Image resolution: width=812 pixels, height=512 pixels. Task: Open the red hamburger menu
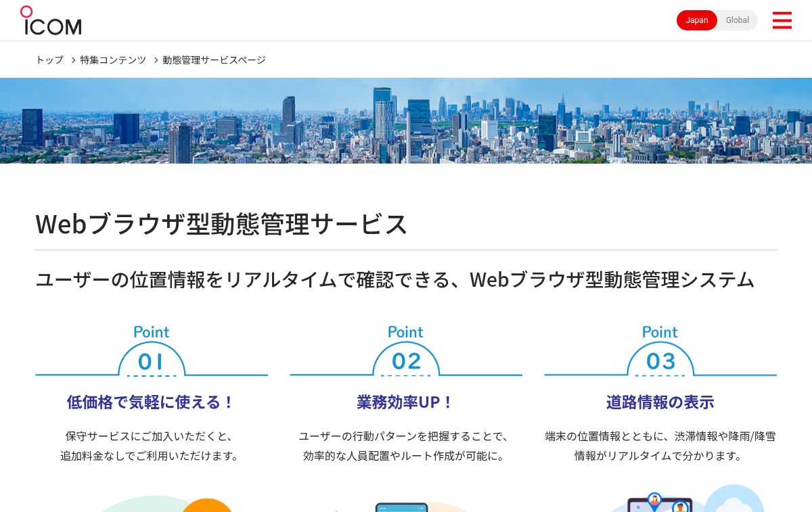point(782,20)
